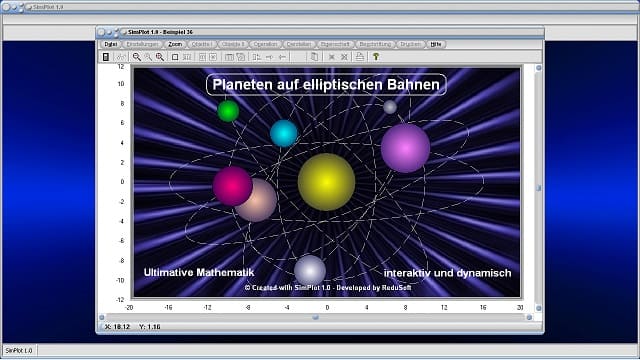Open the Beschriftung menu
The width and height of the screenshot is (640, 360).
pyautogui.click(x=375, y=44)
